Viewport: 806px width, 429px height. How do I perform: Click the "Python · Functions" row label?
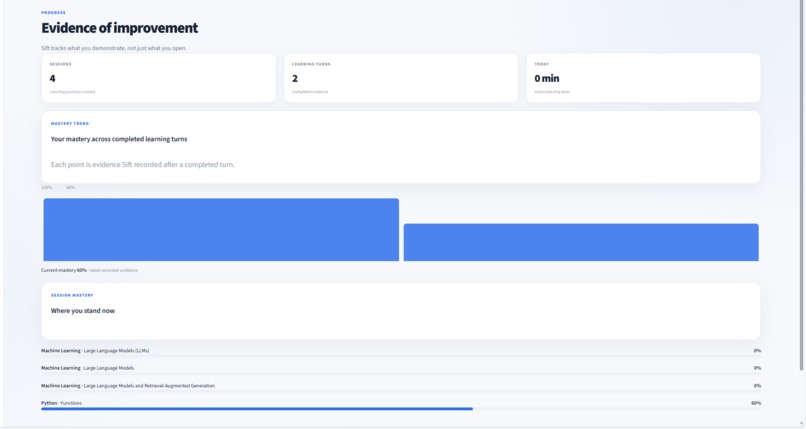click(x=61, y=403)
